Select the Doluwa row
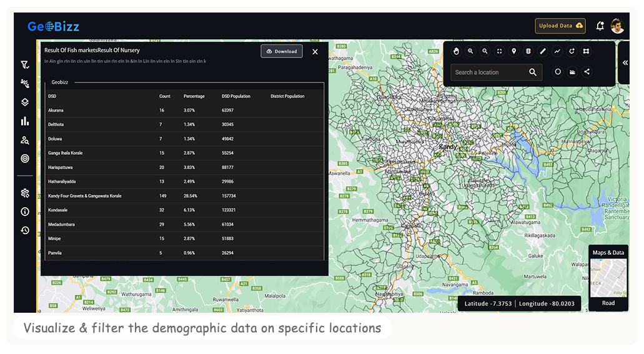The height and width of the screenshot is (354, 644). pyautogui.click(x=185, y=139)
